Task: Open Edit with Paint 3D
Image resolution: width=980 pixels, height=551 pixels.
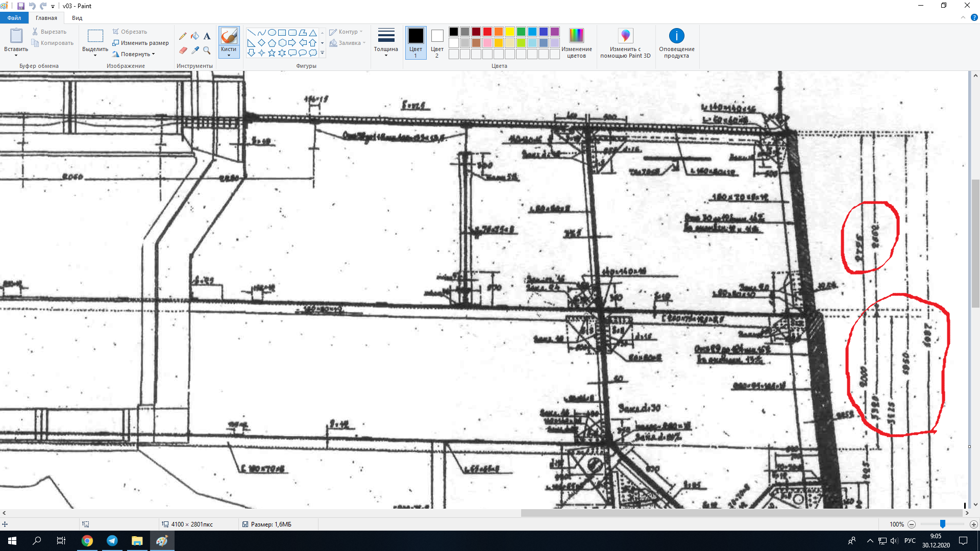Action: click(625, 37)
